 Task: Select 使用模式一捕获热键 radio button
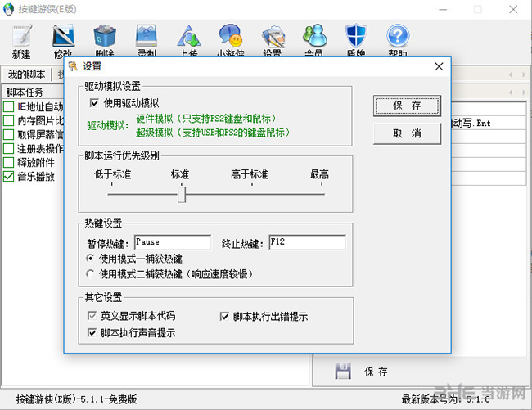point(90,259)
